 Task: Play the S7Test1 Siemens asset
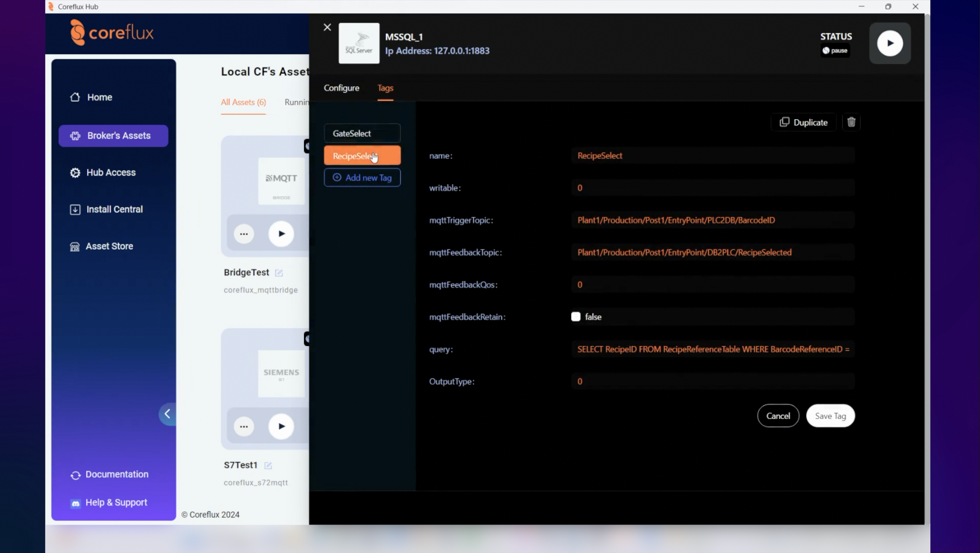click(x=281, y=427)
